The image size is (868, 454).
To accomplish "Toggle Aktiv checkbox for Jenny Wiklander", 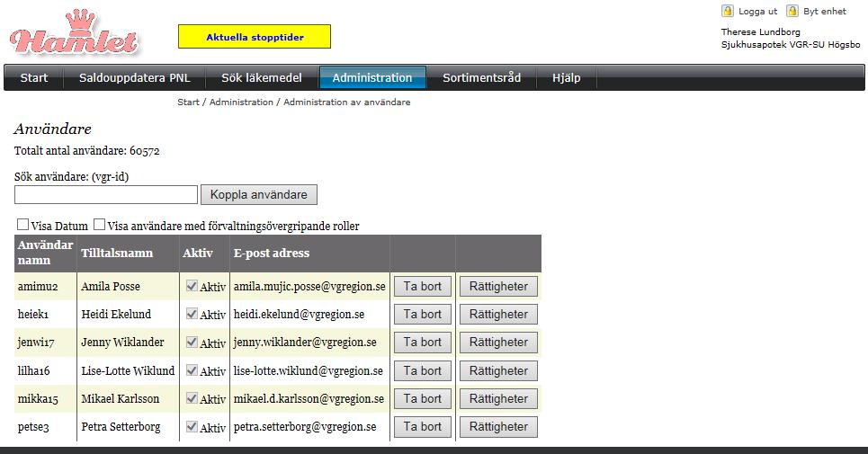I will coord(192,342).
